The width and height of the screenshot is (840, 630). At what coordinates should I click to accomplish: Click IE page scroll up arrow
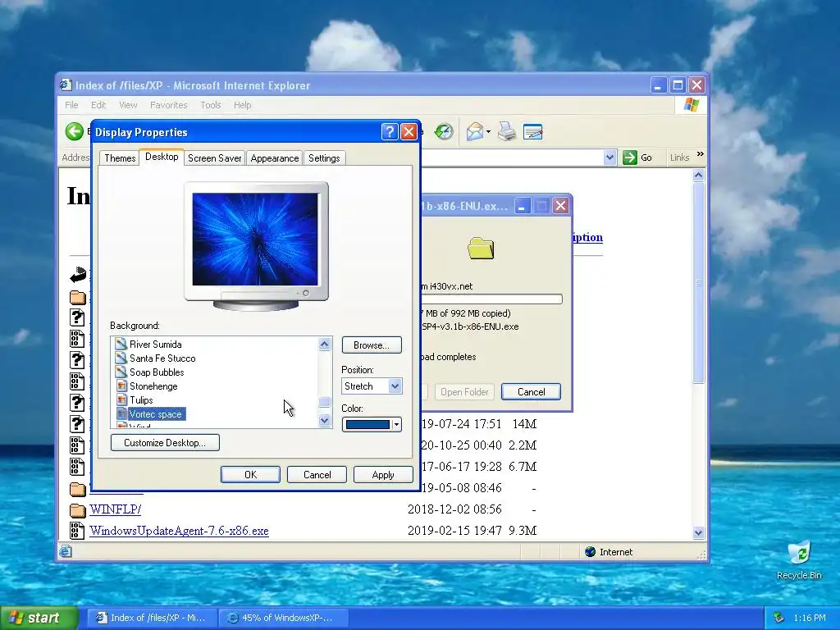click(x=698, y=176)
